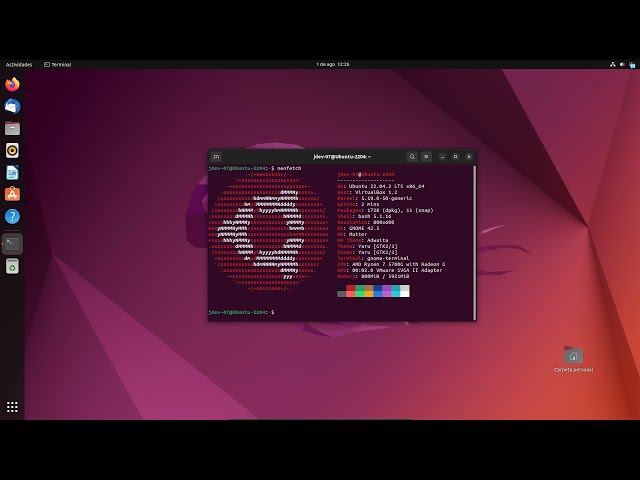
Task: Open terminal search magnifier button
Action: (x=412, y=157)
